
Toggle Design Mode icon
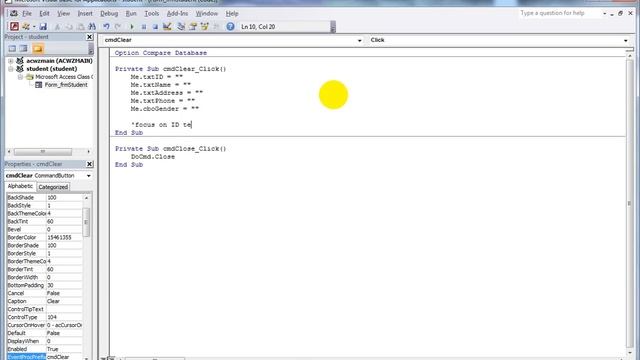click(167, 27)
